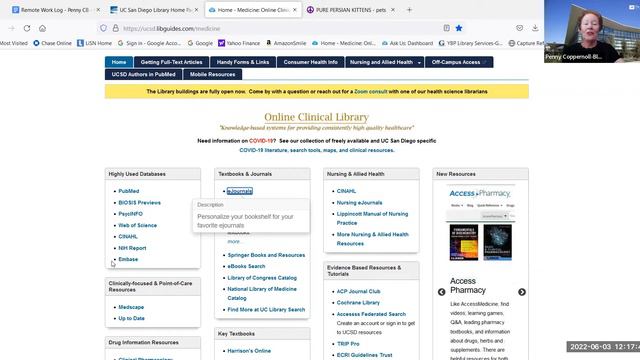Screen dimensions: 640x360
Task: Go to browser home via house icon
Action: tap(42, 28)
